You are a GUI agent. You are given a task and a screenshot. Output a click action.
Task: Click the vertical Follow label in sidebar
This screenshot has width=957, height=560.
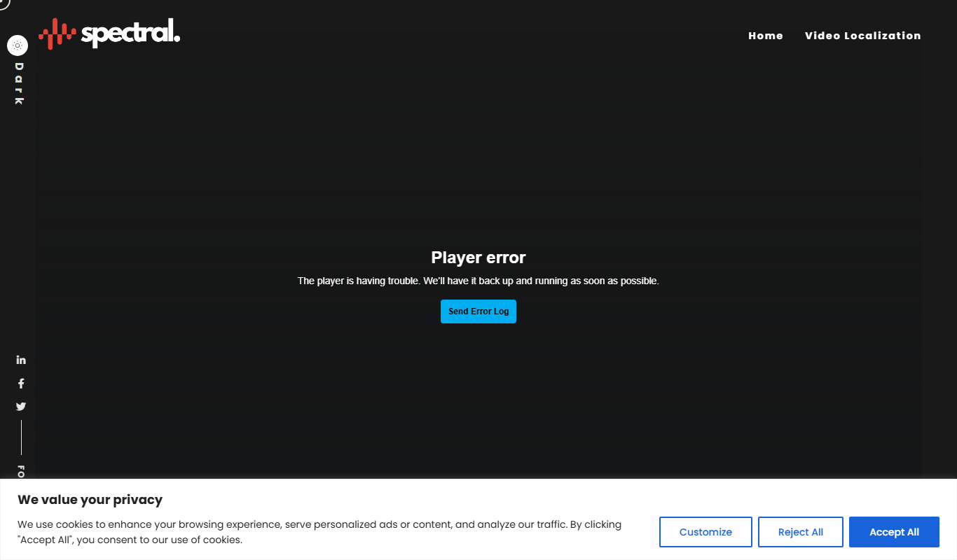coord(21,472)
